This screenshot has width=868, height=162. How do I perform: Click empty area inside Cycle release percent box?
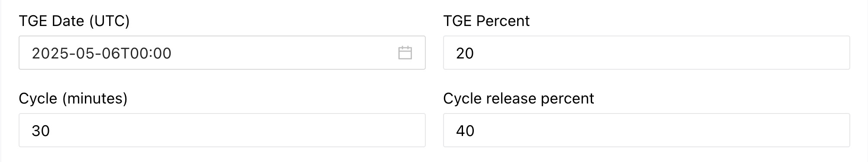[x=663, y=130]
